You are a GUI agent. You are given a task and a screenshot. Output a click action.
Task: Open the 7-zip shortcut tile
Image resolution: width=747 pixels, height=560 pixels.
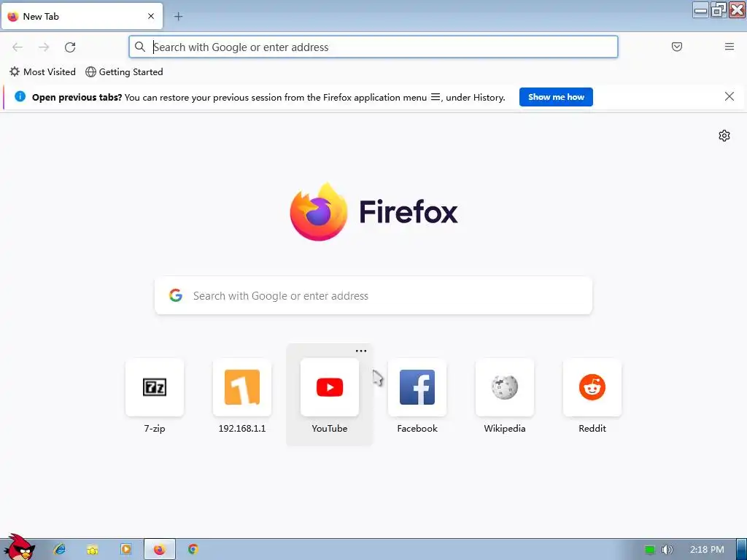click(155, 387)
